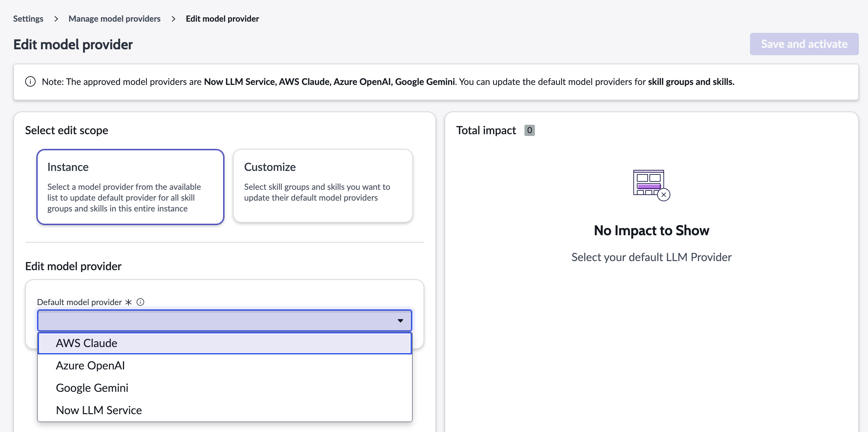
Task: Select the Instance edit scope card
Action: [130, 187]
